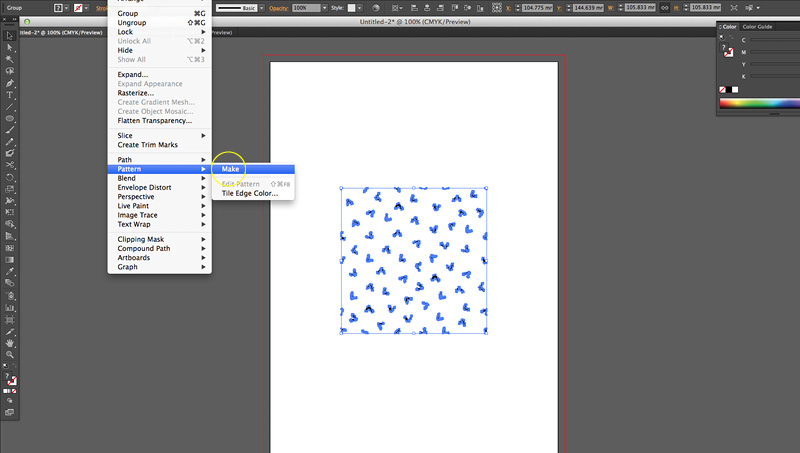Toggle fill/stroke box in the toolbox

pos(10,379)
